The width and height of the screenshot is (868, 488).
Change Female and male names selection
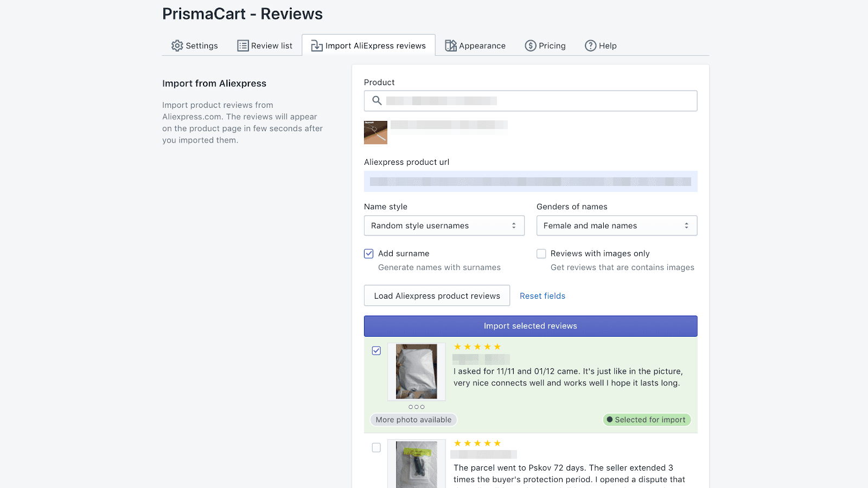[x=616, y=226]
